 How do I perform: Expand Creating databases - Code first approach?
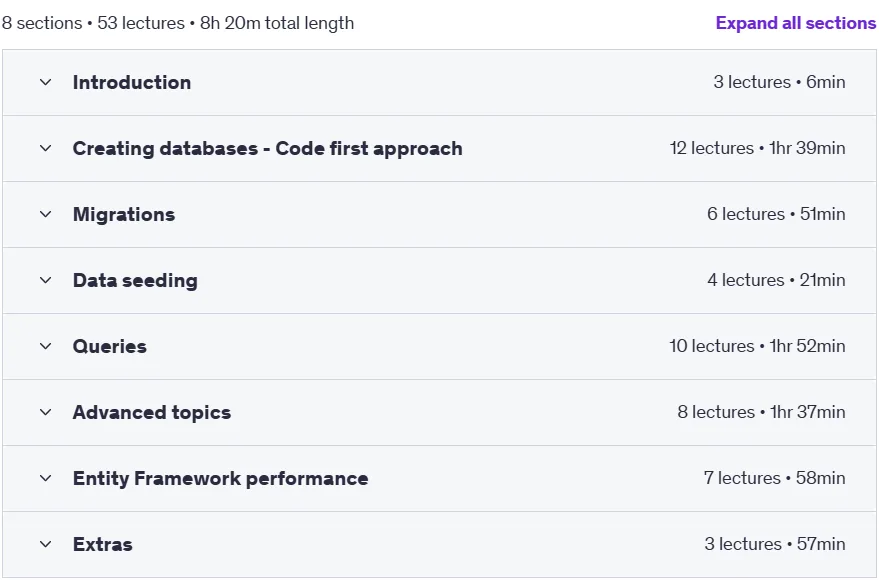click(x=267, y=149)
